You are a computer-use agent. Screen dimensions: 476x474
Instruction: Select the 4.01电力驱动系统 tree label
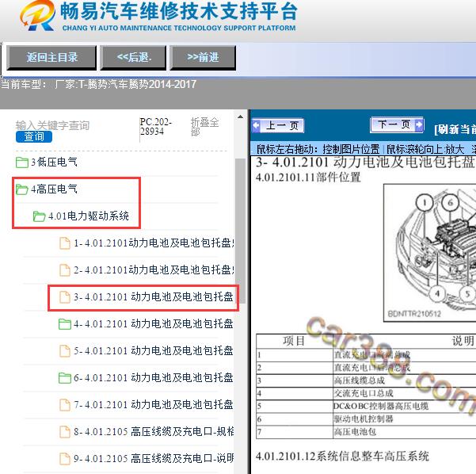pos(89,216)
